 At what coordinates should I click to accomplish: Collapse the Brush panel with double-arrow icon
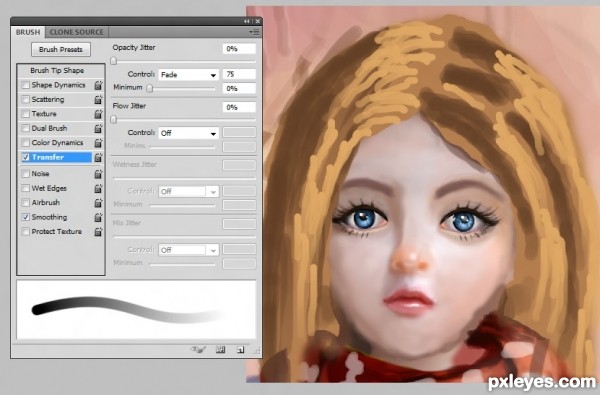coord(247,21)
